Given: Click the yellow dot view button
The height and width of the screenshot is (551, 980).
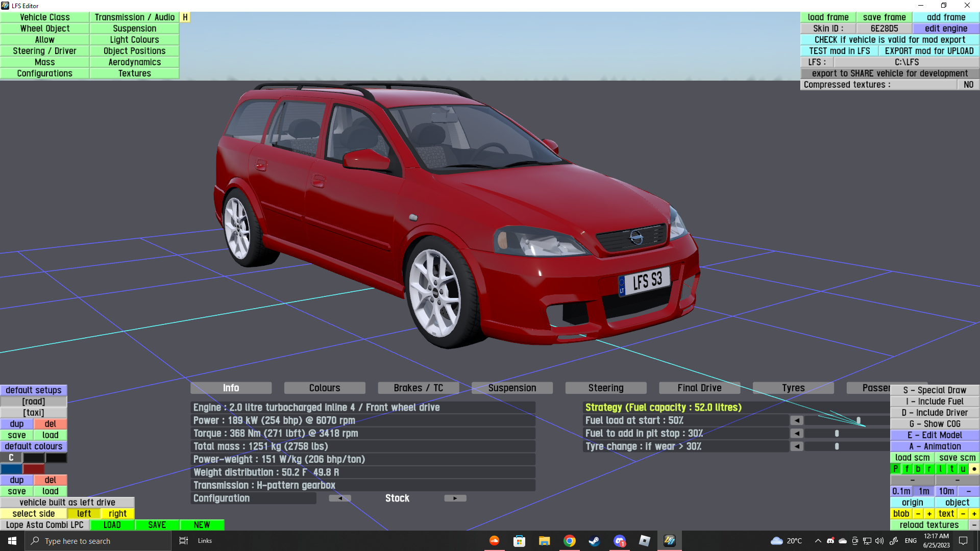Looking at the screenshot, I should point(974,469).
